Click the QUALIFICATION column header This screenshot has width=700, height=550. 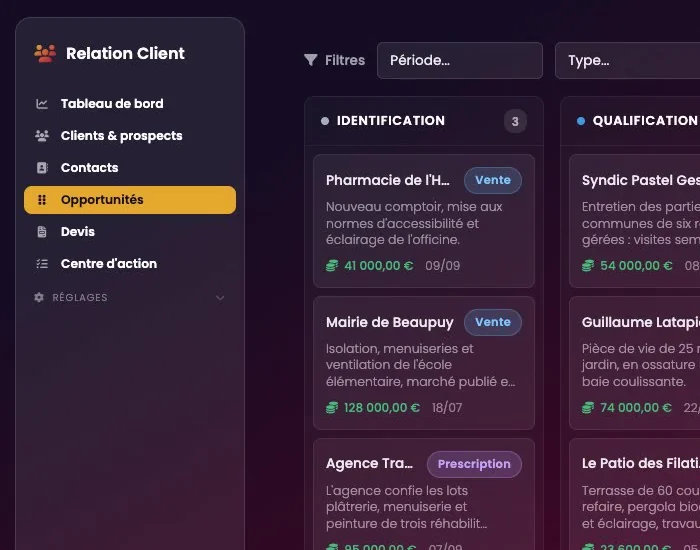(630, 121)
